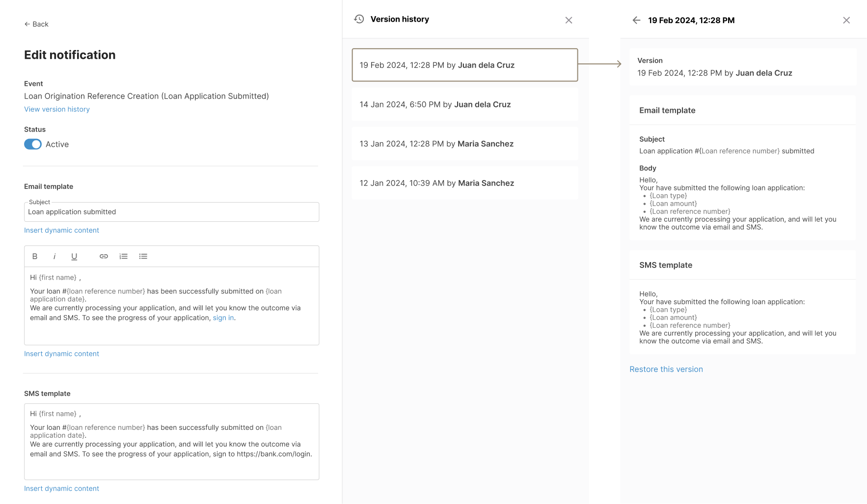Click Insert dynamic content below the Subject field
This screenshot has width=867, height=504.
point(61,230)
